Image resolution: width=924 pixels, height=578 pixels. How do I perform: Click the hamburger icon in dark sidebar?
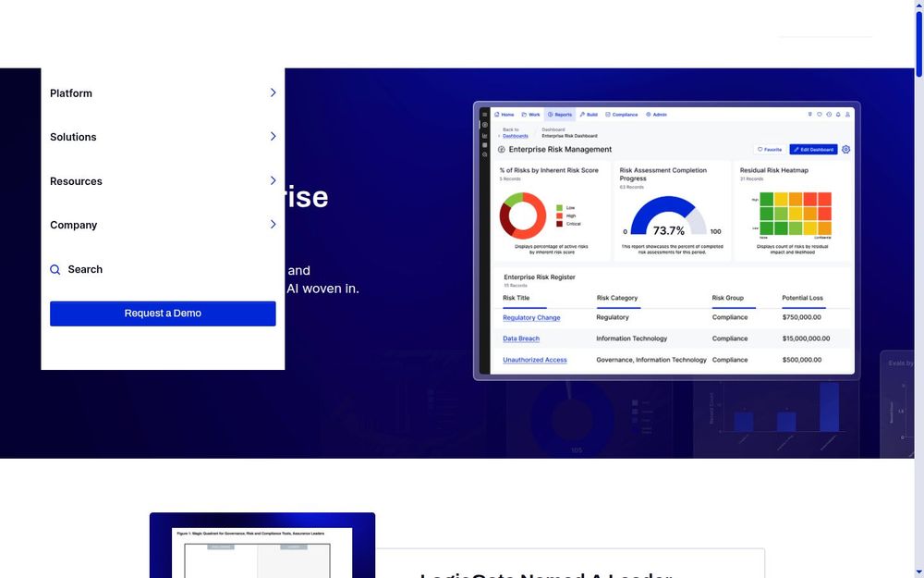[x=485, y=115]
